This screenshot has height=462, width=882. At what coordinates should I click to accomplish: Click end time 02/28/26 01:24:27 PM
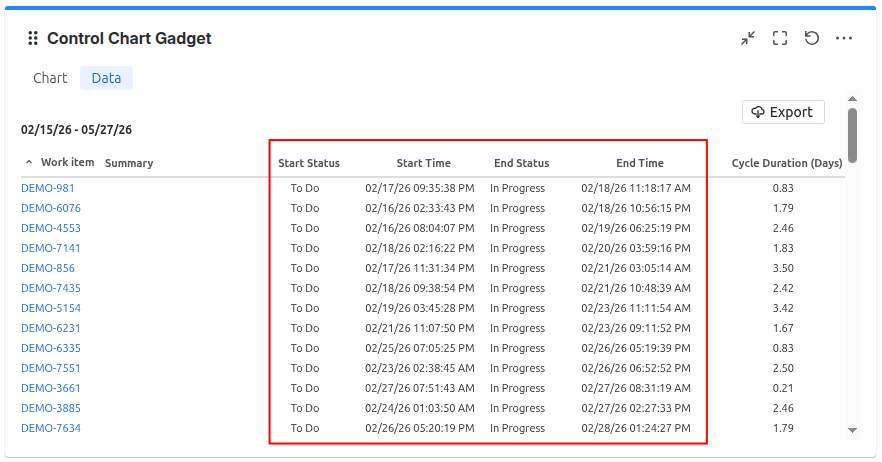click(636, 428)
